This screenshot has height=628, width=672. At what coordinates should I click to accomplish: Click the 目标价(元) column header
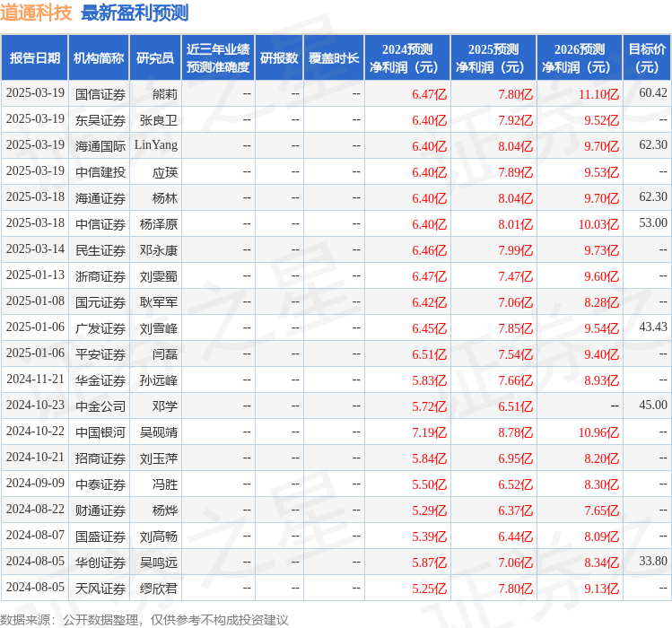coord(647,58)
